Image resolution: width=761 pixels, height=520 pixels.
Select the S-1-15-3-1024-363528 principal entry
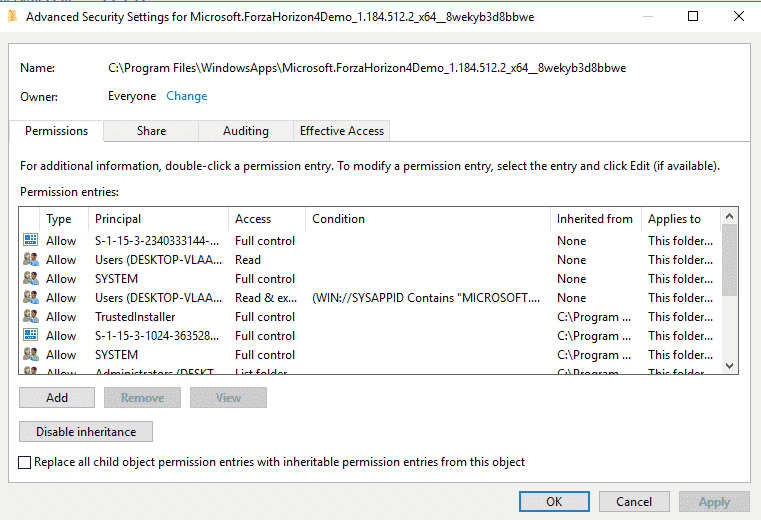157,335
